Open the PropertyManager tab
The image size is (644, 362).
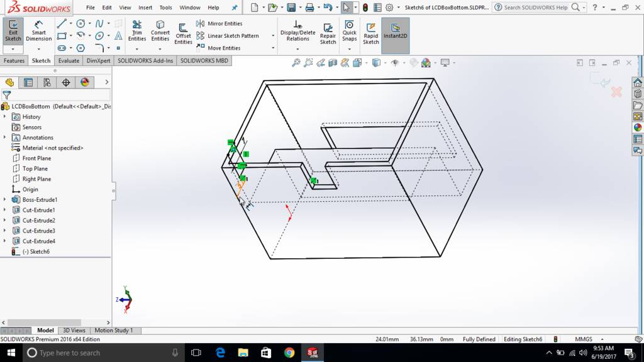coord(28,82)
